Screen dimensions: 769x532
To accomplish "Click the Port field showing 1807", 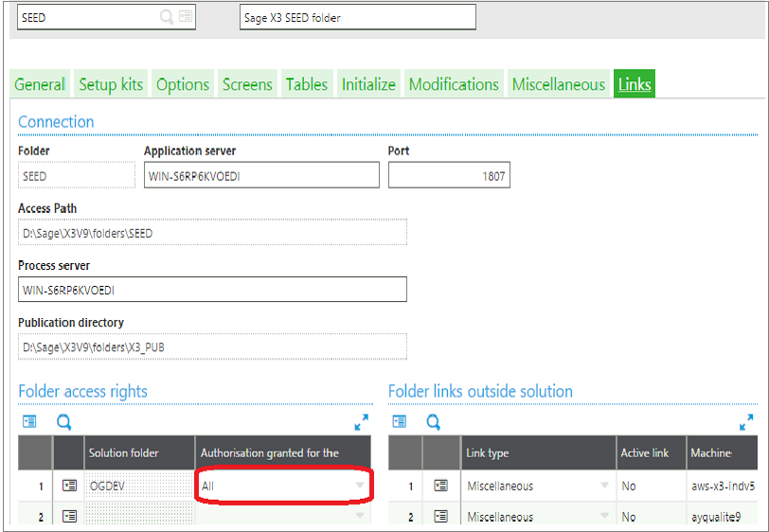I will coord(449,175).
